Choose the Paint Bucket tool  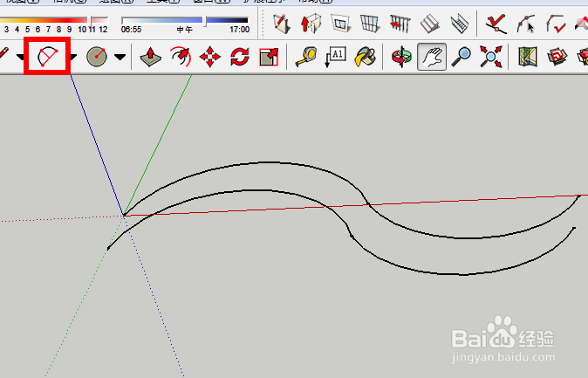[x=365, y=57]
